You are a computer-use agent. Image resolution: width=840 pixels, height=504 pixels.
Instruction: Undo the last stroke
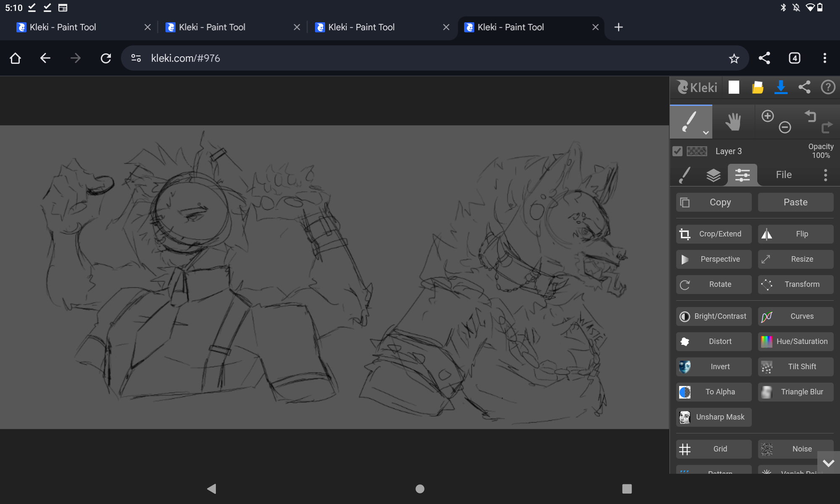[x=810, y=116]
